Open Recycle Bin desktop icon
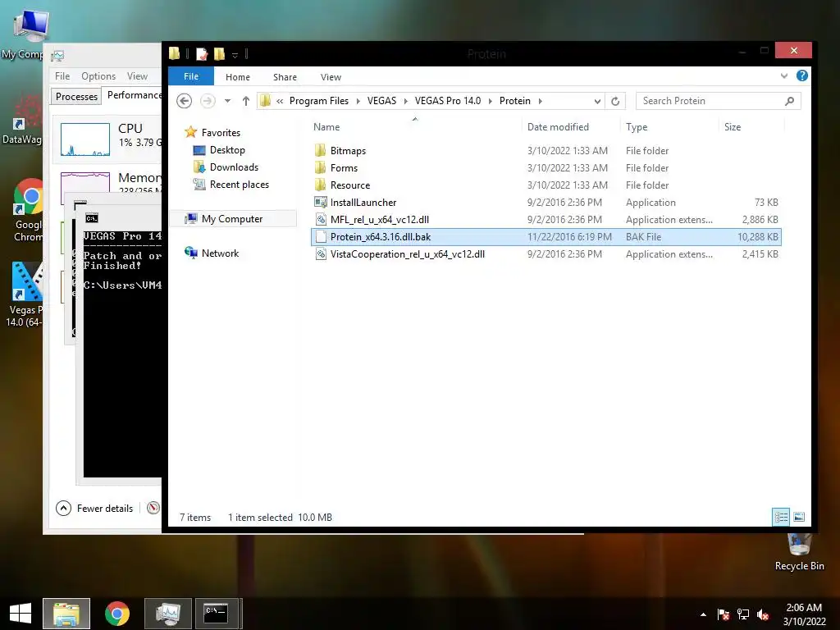Viewport: 840px width, 630px height. [800, 552]
